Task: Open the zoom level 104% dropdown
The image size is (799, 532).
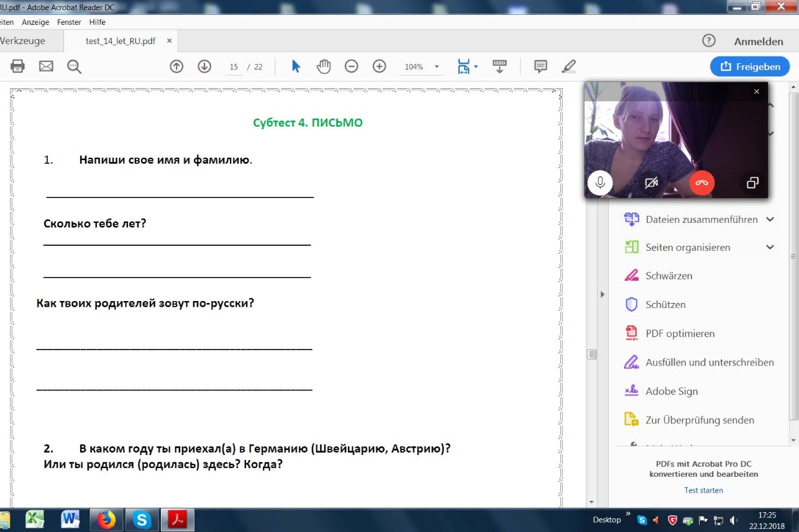Action: [x=437, y=67]
